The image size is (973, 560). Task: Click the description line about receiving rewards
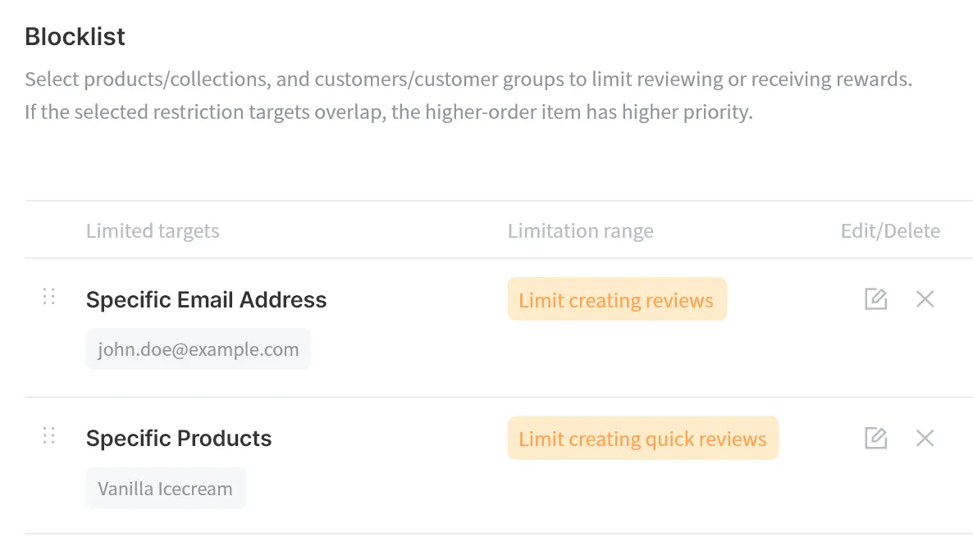pyautogui.click(x=468, y=80)
